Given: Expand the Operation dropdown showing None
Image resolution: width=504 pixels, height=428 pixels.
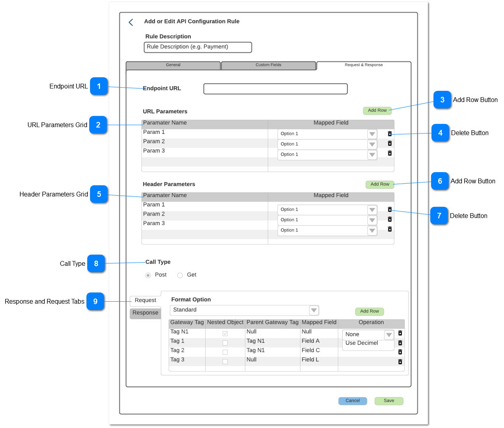Looking at the screenshot, I should (388, 335).
